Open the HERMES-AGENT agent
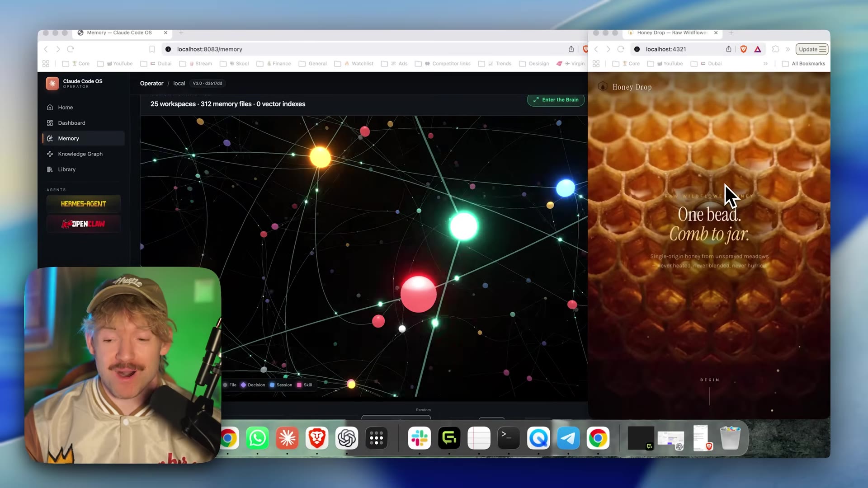The width and height of the screenshot is (868, 488). [x=83, y=204]
